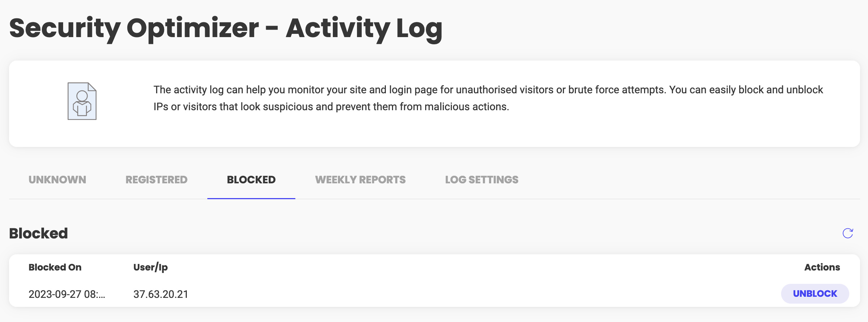This screenshot has width=868, height=322.
Task: Click the 37.63.20.21 IP address entry
Action: [161, 294]
